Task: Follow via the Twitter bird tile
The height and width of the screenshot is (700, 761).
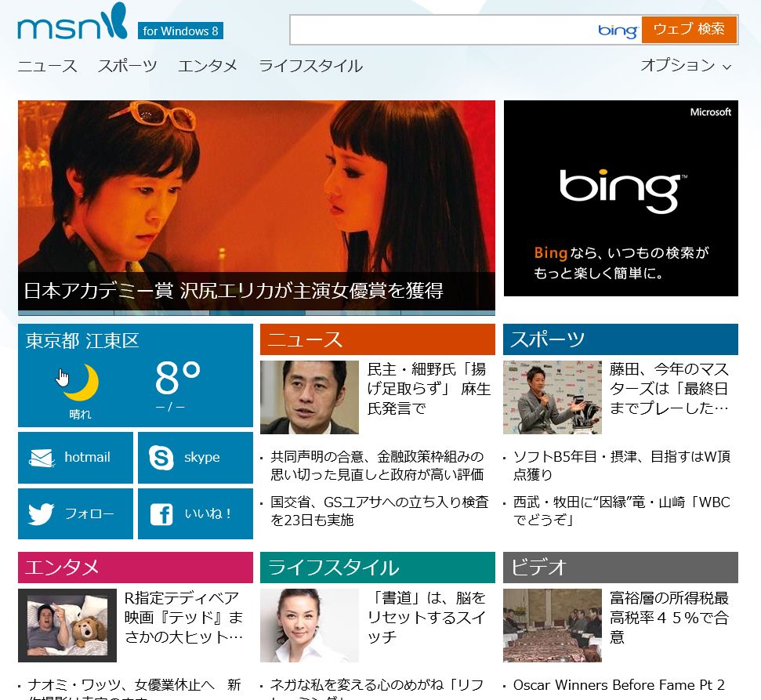Action: pyautogui.click(x=75, y=513)
